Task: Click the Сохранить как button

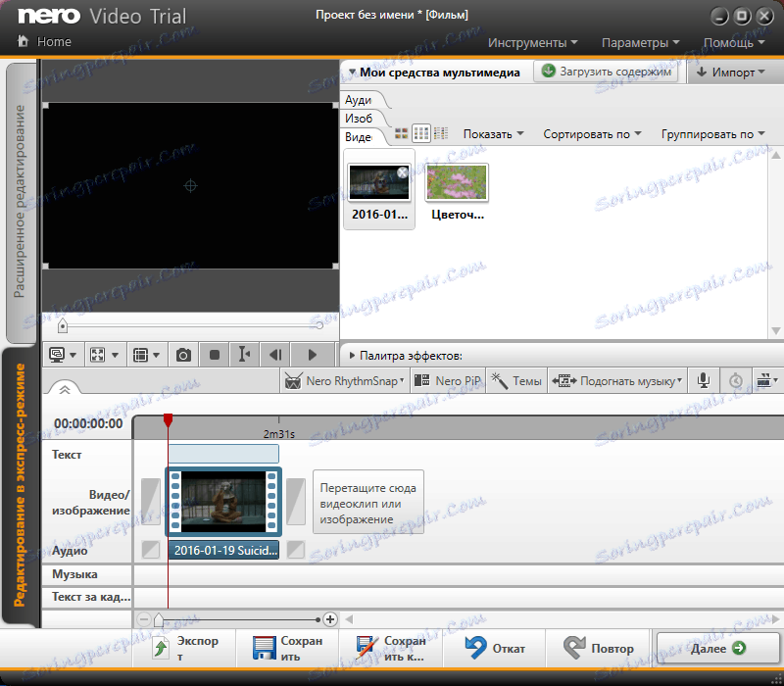Action: point(390,649)
